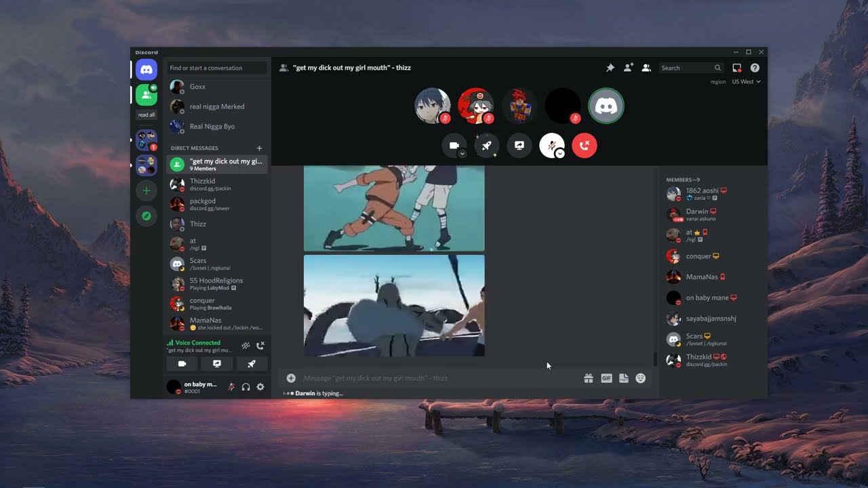Open Thizz direct message
Image resolution: width=868 pixels, height=488 pixels.
tap(217, 224)
